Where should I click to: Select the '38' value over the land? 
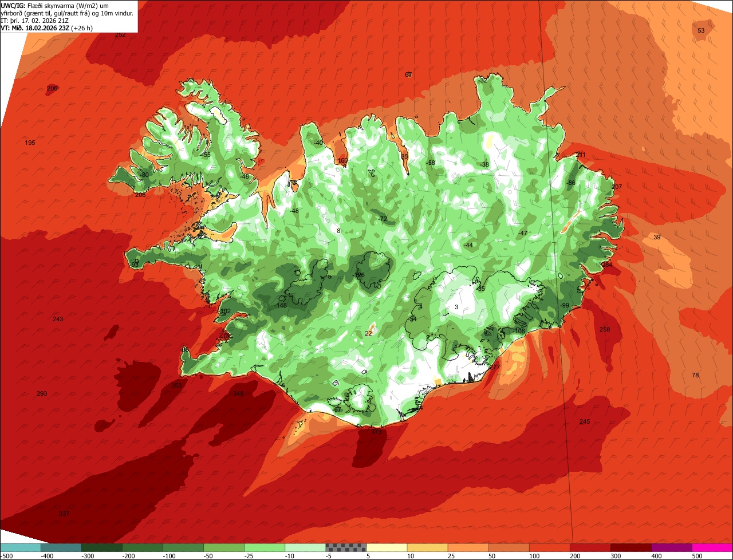coord(486,164)
